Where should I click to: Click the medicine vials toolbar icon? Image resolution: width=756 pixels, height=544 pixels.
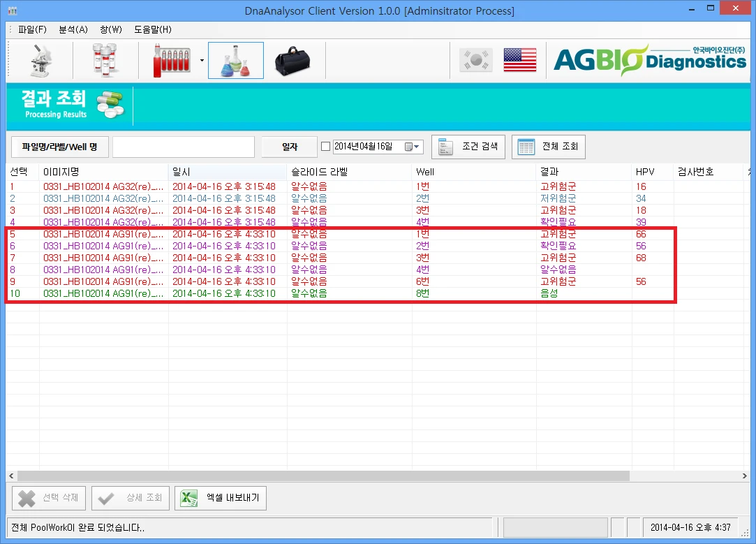(x=105, y=60)
